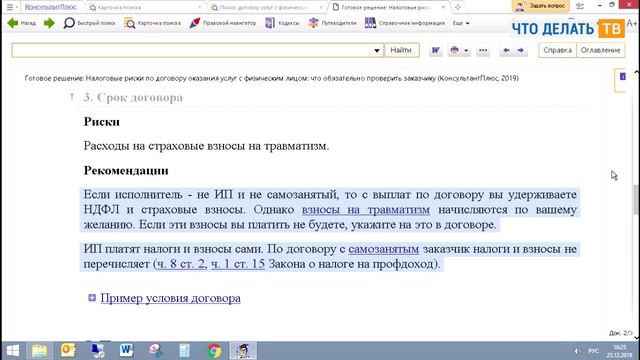
Task: Follow the взносы на травматизм link
Action: click(366, 210)
